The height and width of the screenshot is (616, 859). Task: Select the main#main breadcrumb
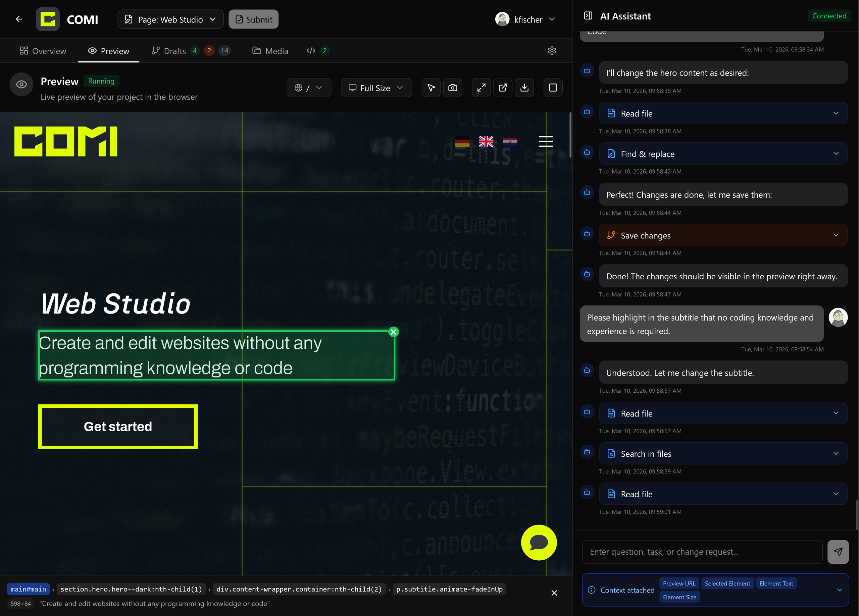click(28, 589)
